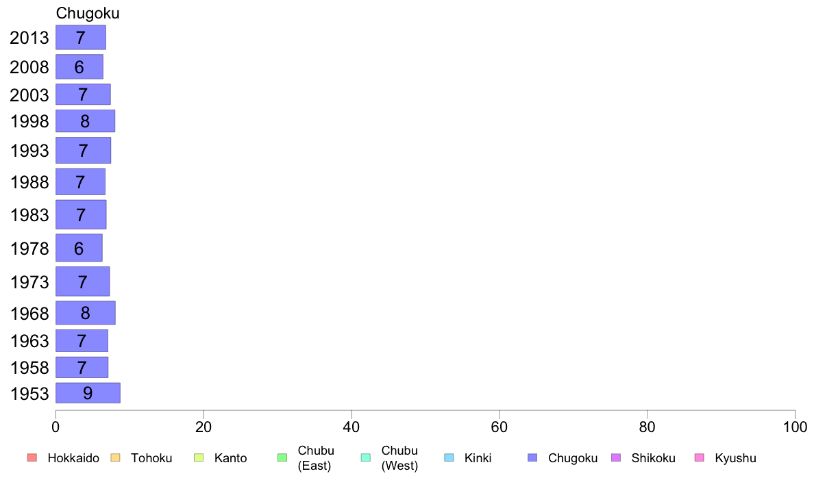The image size is (814, 504).
Task: Select the Kyushu pink legend swatch
Action: [x=700, y=457]
